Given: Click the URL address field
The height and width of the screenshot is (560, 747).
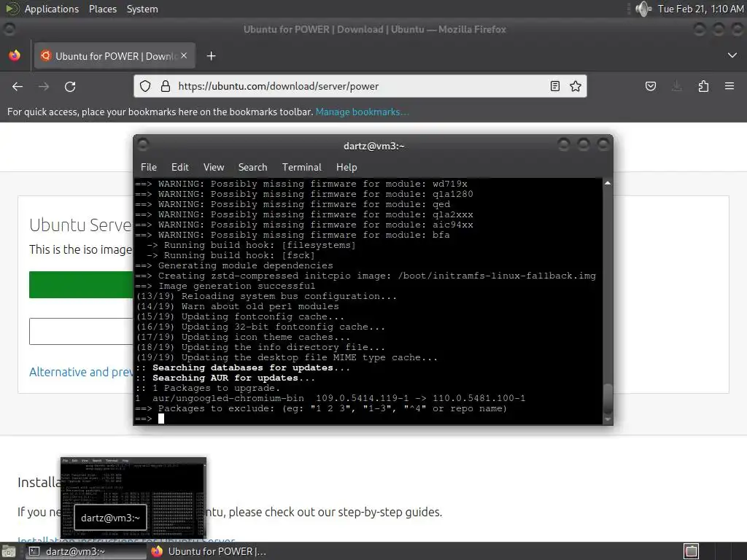Looking at the screenshot, I should pyautogui.click(x=360, y=86).
